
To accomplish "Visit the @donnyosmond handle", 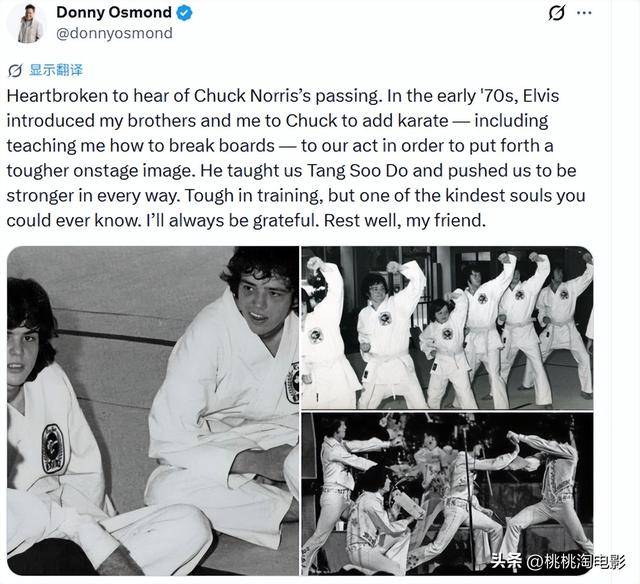I will coord(114,33).
